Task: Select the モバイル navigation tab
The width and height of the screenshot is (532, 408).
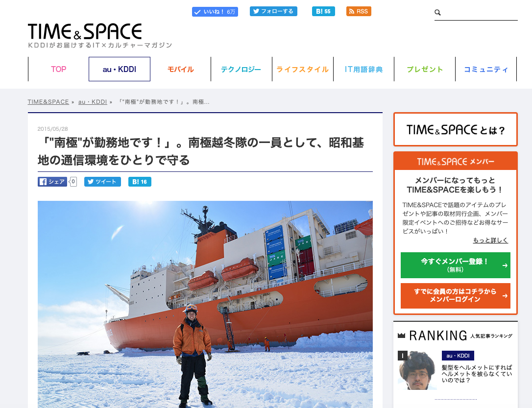Action: [x=180, y=69]
